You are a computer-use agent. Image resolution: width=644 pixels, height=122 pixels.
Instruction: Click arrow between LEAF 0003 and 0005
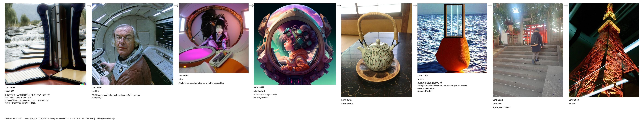[176, 5]
